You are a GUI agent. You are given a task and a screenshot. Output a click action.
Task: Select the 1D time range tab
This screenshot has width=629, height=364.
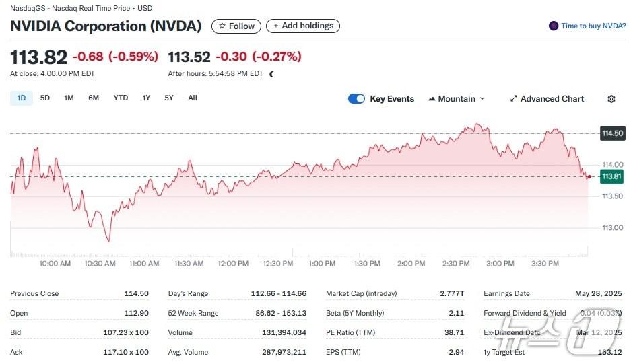tap(22, 98)
